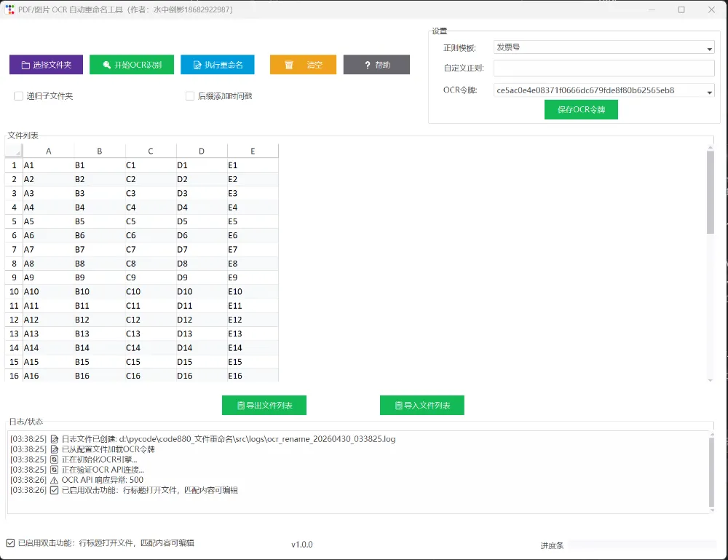
Task: Click the checkmark icon in the status bar
Action: coord(10,543)
